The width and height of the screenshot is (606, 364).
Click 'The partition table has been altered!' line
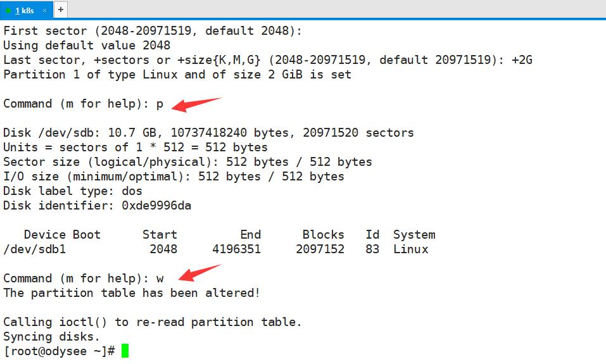132,293
